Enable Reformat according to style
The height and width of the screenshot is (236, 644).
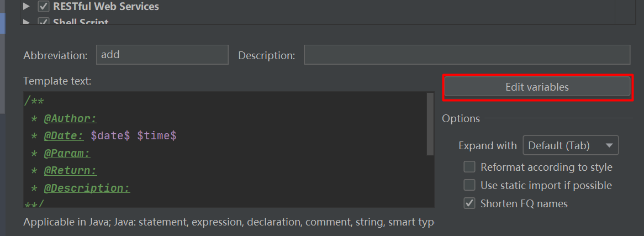tap(469, 167)
